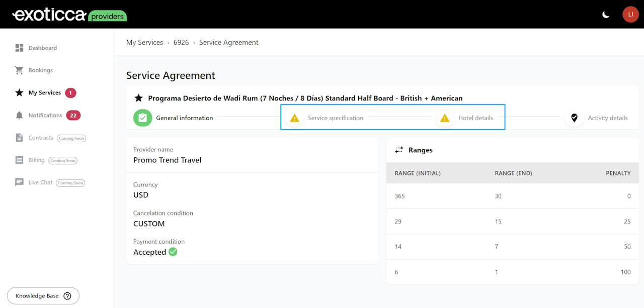
Task: Click the Service Agreement breadcrumb
Action: pyautogui.click(x=229, y=43)
